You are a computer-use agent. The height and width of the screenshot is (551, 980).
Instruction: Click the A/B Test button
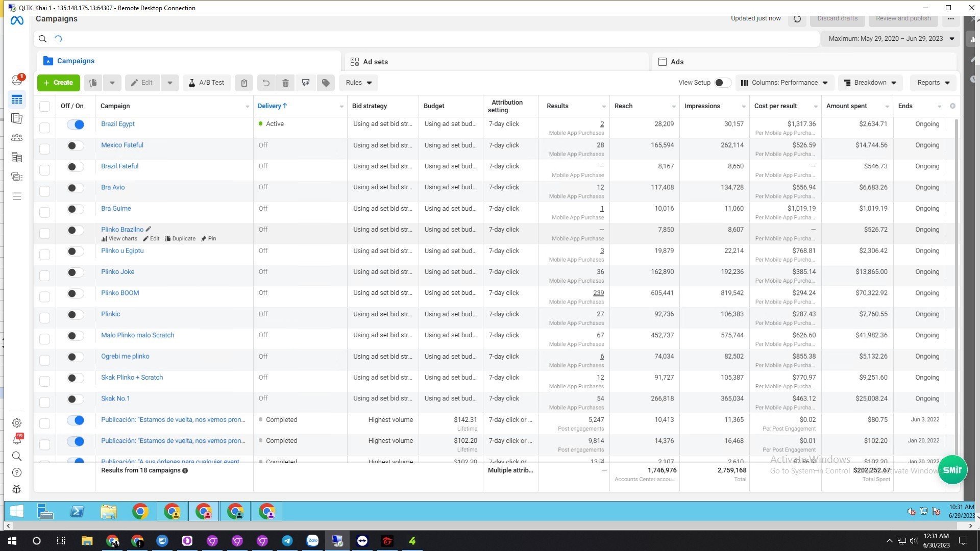tap(206, 83)
